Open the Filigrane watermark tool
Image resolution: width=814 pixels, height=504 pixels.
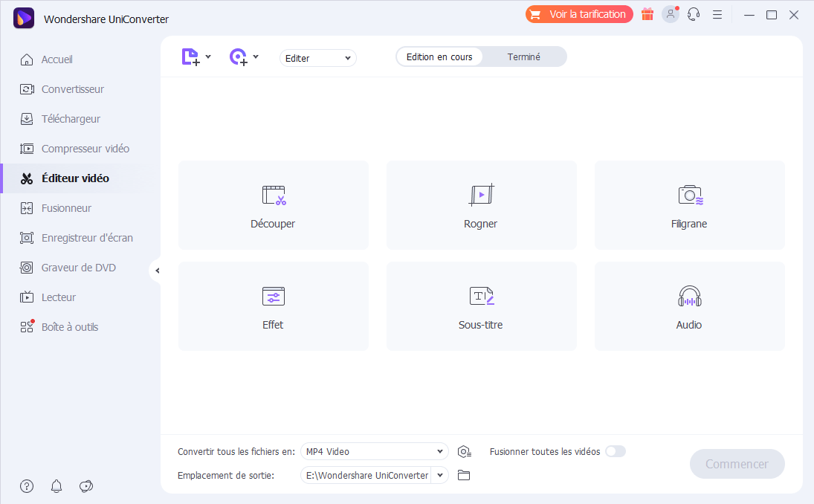[689, 205]
